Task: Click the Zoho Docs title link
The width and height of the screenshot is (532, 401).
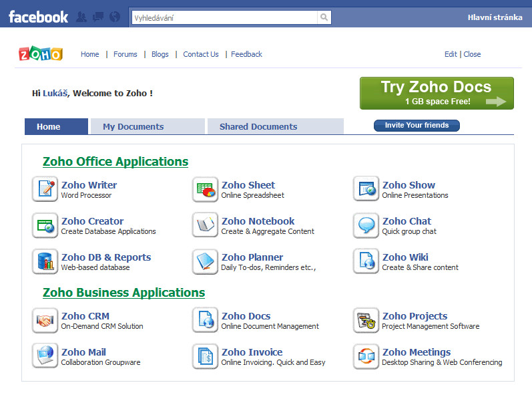Action: (246, 316)
